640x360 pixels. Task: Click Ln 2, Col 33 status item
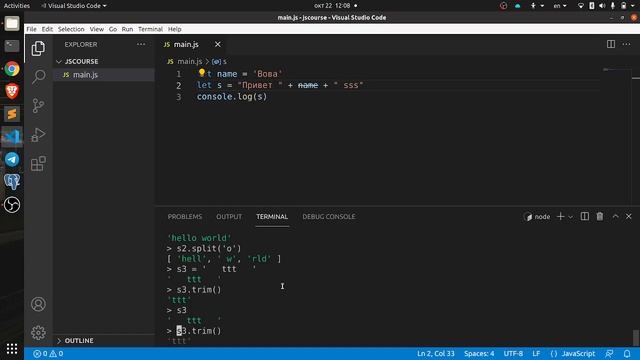(x=436, y=353)
